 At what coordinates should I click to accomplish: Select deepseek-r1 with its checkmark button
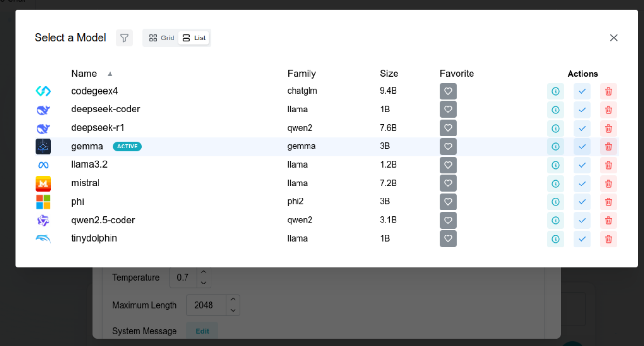[x=582, y=128]
